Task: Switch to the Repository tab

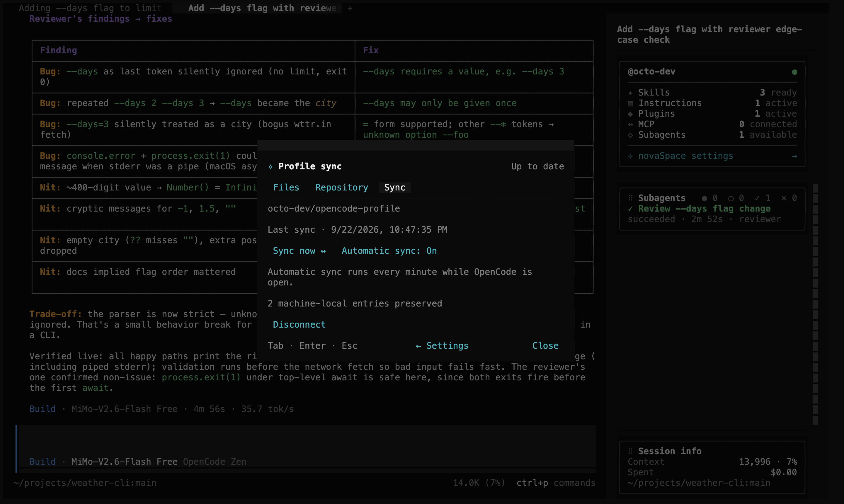Action: 342,188
